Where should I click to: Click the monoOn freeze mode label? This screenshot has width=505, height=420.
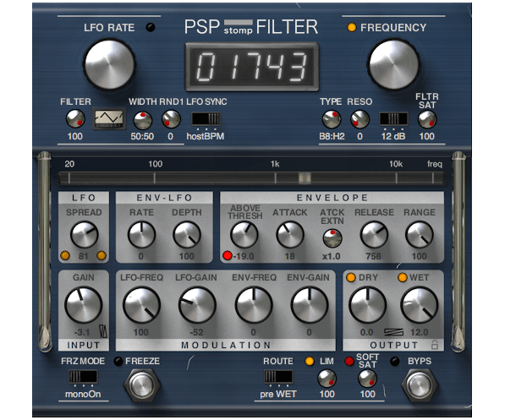[83, 394]
